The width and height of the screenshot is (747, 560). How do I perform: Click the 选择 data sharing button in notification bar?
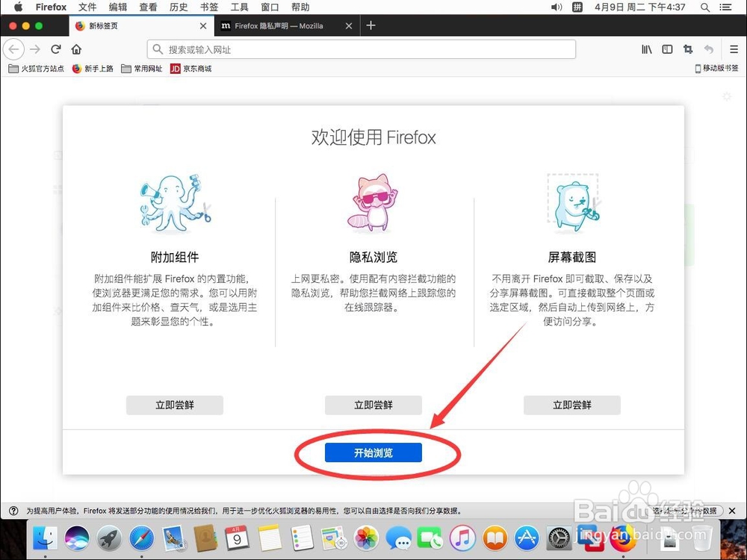686,511
